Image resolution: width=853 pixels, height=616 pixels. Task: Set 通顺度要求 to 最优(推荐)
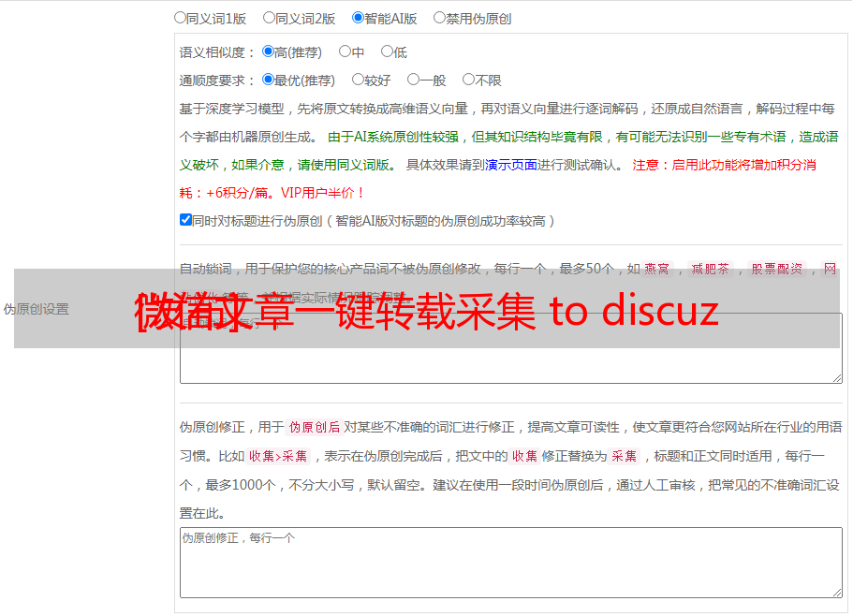point(268,80)
